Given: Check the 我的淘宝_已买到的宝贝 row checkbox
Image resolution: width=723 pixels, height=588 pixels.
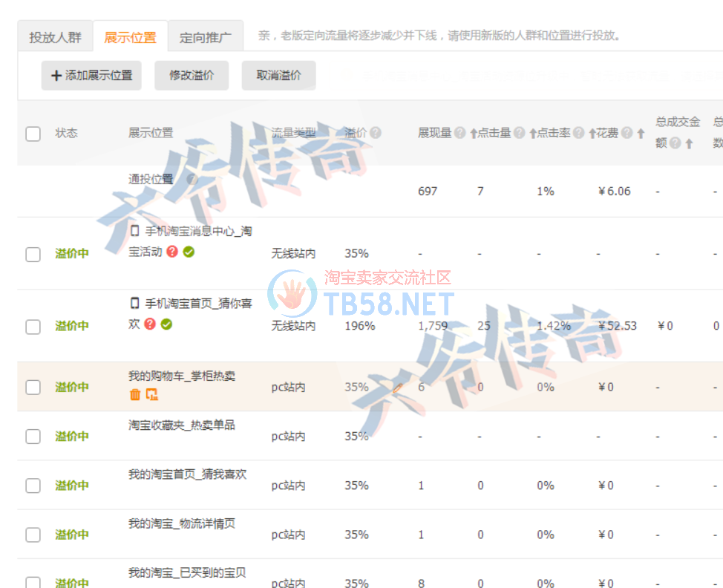Looking at the screenshot, I should [x=33, y=582].
